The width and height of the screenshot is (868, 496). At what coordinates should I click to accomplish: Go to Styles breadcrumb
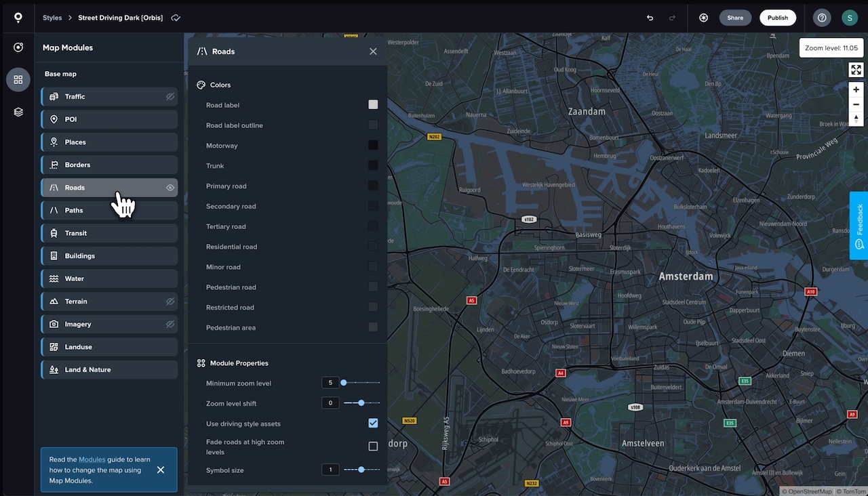pyautogui.click(x=52, y=18)
